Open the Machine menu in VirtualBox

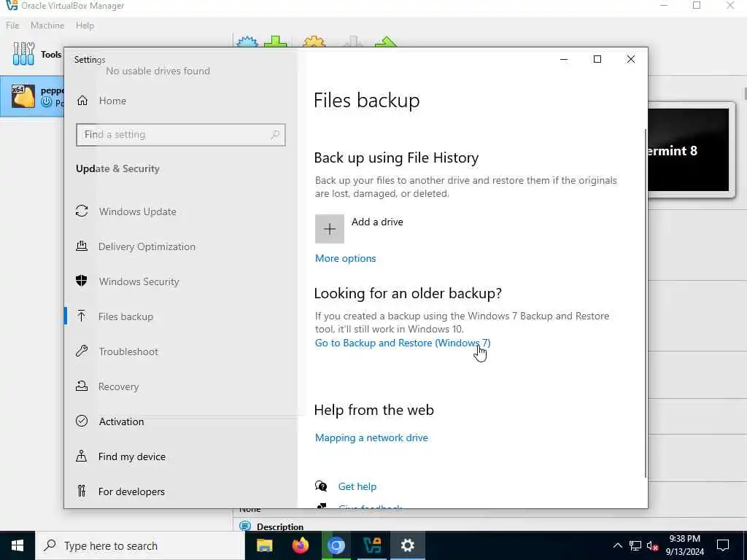pyautogui.click(x=47, y=26)
